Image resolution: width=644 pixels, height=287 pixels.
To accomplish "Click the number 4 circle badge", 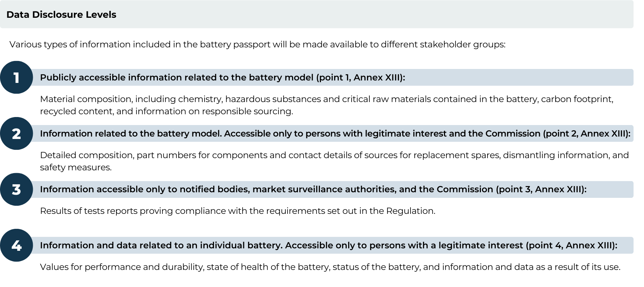I will 16,245.
